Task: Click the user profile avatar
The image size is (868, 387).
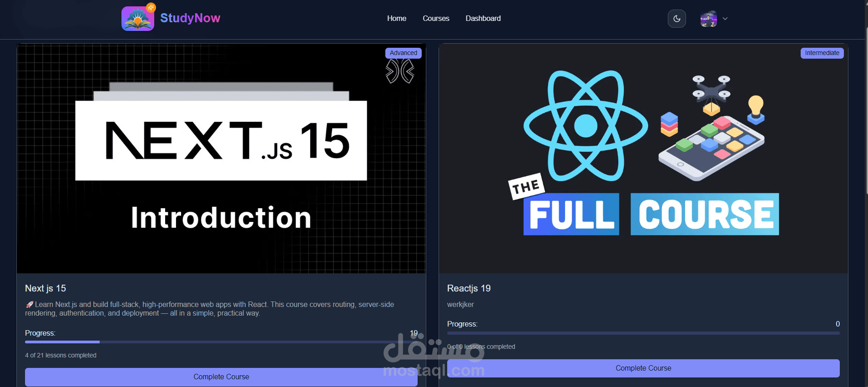Action: 709,19
